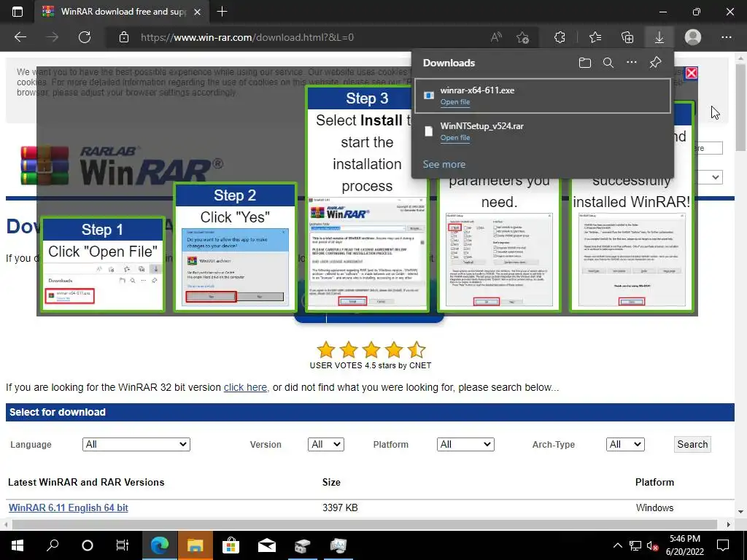Screen dimensions: 747x560
Task: Open File Explorer from taskbar
Action: point(196,545)
